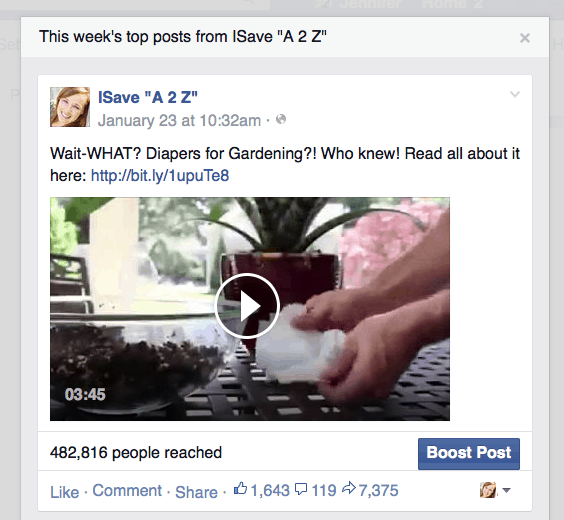This screenshot has height=520, width=564.
Task: Open the ISave profile picture thumbnail
Action: [x=70, y=107]
